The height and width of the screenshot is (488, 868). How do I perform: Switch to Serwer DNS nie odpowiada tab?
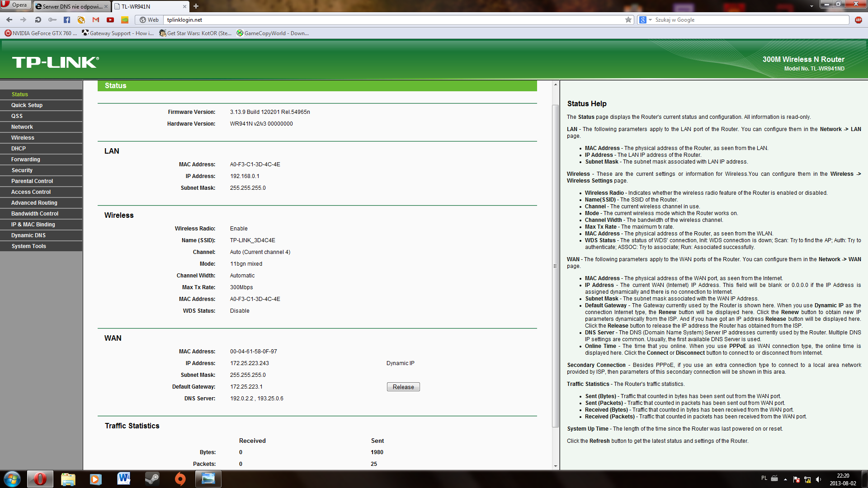click(70, 7)
